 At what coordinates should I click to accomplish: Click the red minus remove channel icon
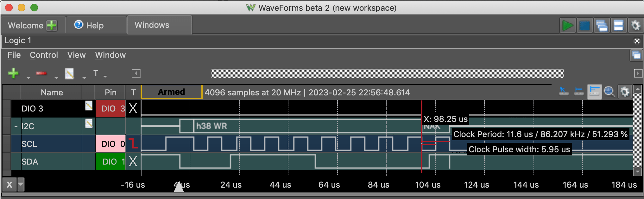(41, 73)
